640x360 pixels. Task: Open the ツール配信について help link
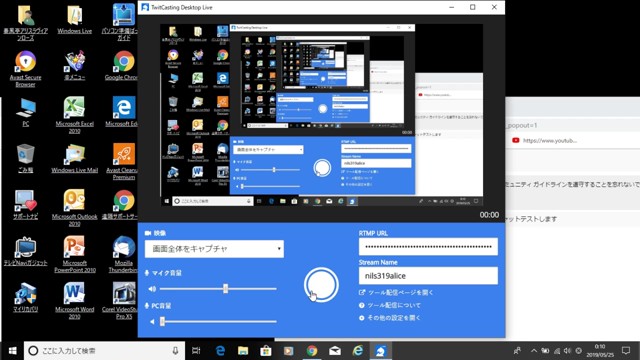tap(390, 305)
